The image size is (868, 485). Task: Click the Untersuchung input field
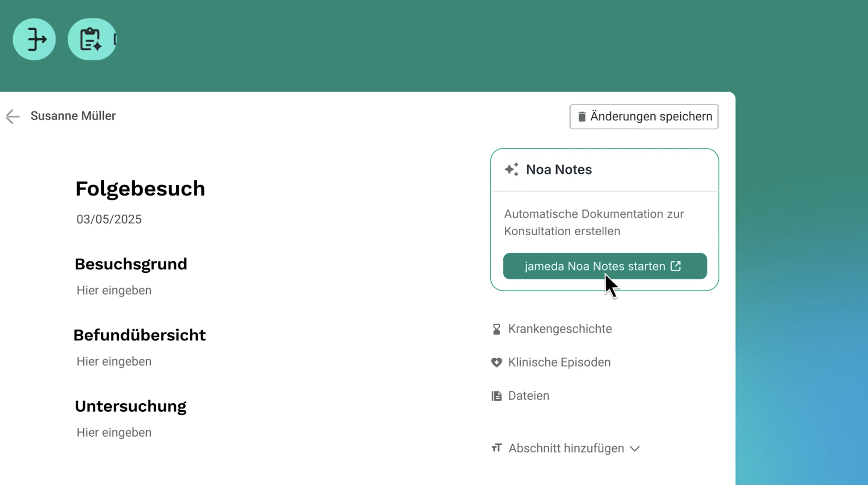(114, 433)
